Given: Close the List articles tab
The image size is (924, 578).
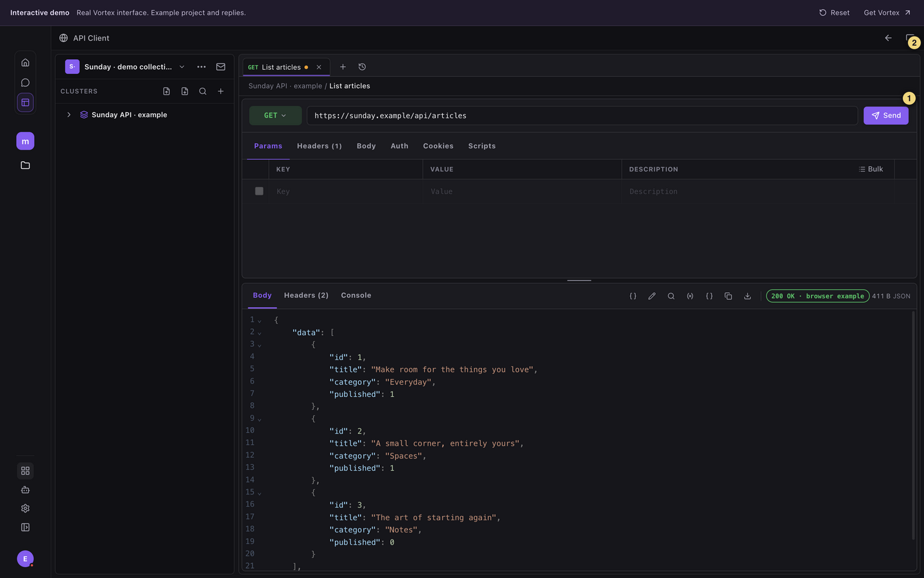Looking at the screenshot, I should (319, 67).
